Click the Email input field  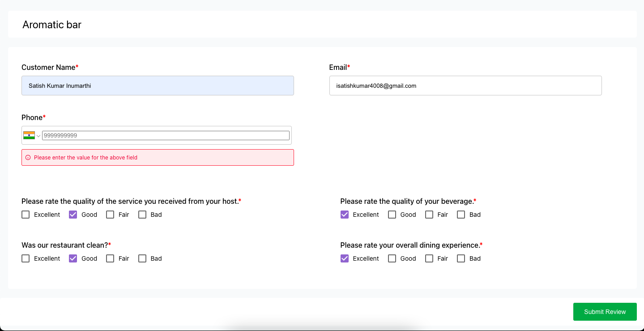click(465, 86)
